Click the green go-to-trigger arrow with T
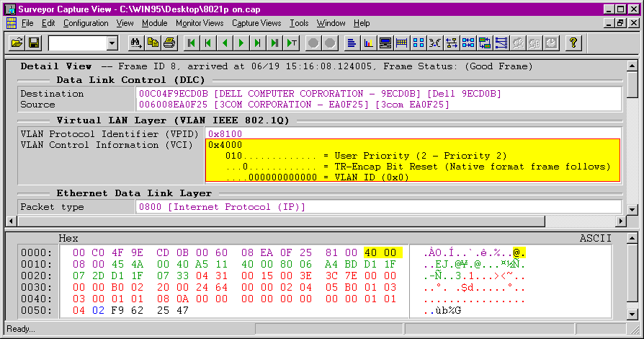Screen dimensions: 644x339 pos(292,43)
